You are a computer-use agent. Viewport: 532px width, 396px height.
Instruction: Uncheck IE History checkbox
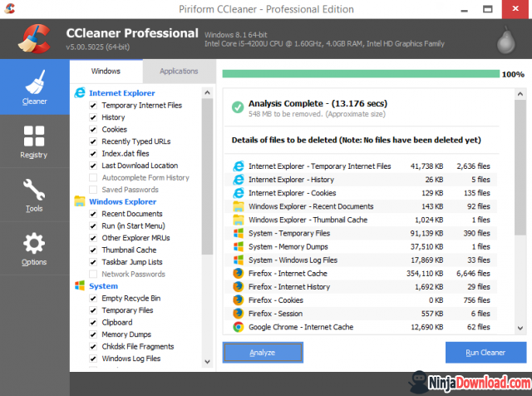coord(93,117)
